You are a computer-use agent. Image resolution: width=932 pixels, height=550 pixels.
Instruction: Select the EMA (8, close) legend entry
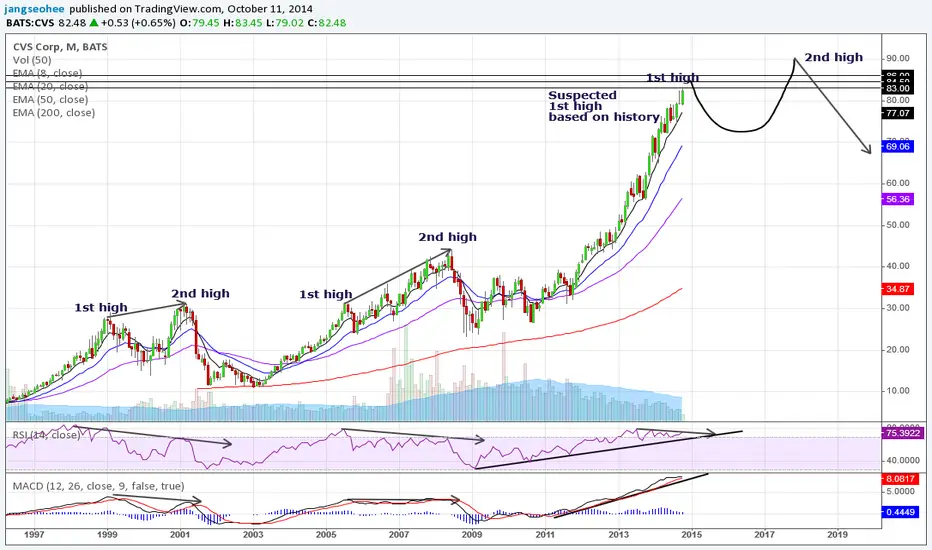[48, 73]
